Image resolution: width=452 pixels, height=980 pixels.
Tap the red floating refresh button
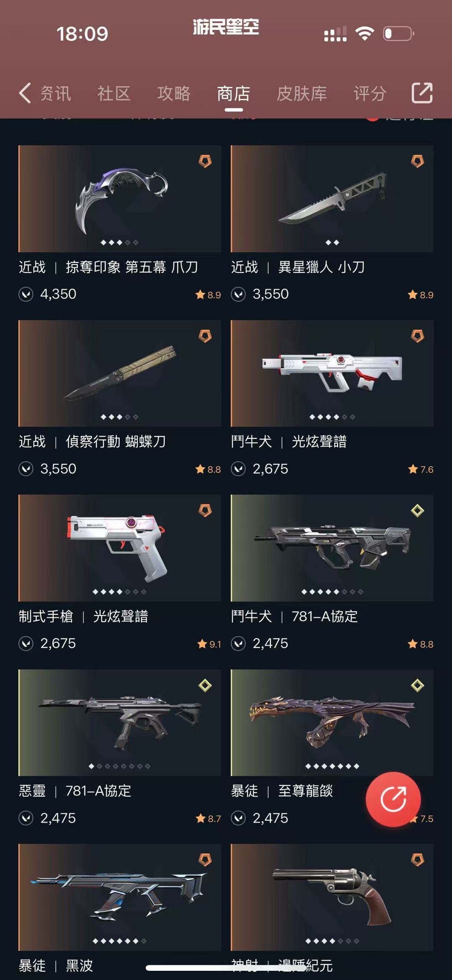[393, 799]
